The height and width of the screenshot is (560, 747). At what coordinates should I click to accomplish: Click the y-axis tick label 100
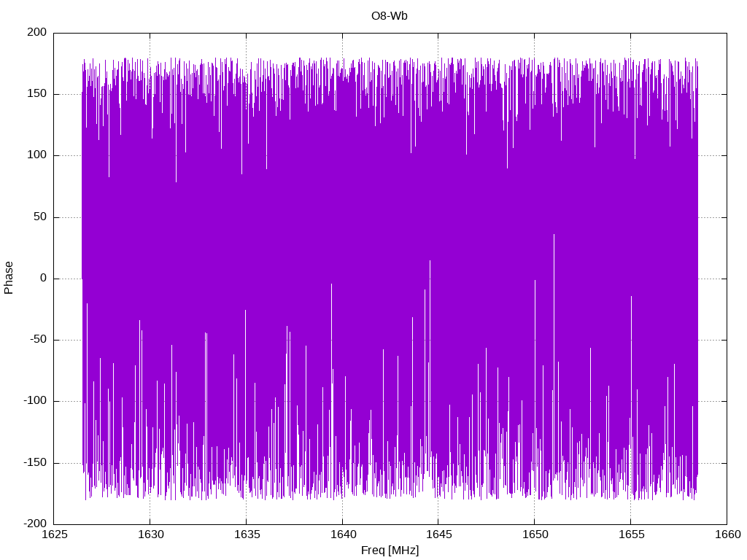pyautogui.click(x=37, y=155)
